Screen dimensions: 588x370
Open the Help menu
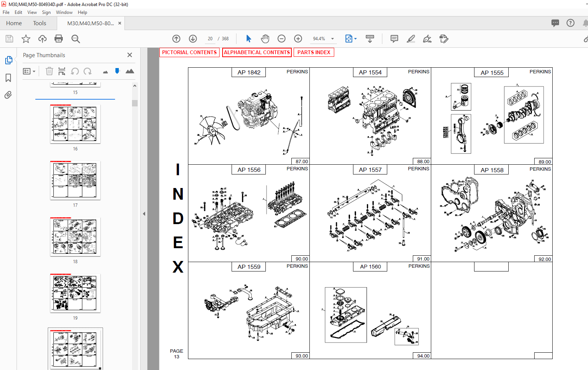(x=82, y=12)
